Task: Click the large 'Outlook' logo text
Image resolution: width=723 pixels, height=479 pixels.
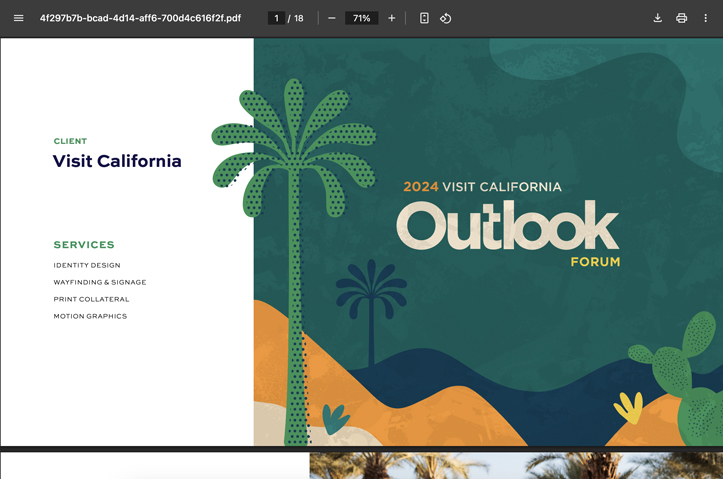Action: pyautogui.click(x=507, y=225)
